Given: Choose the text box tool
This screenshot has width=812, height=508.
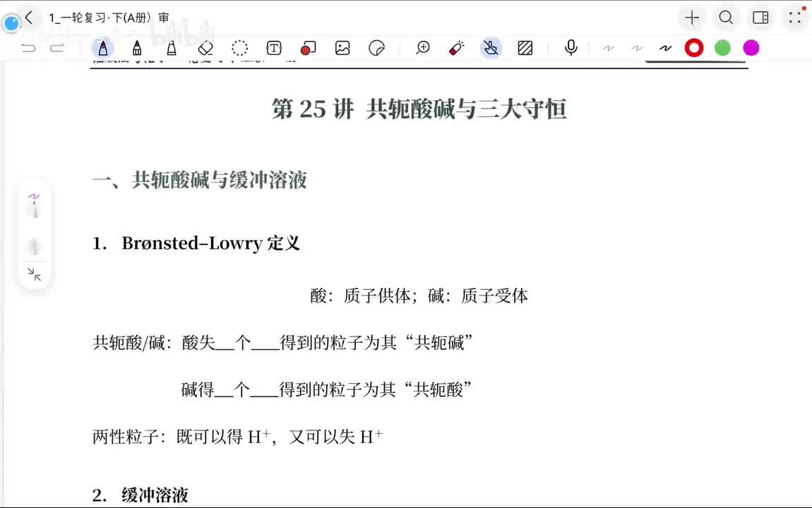Looking at the screenshot, I should click(274, 48).
